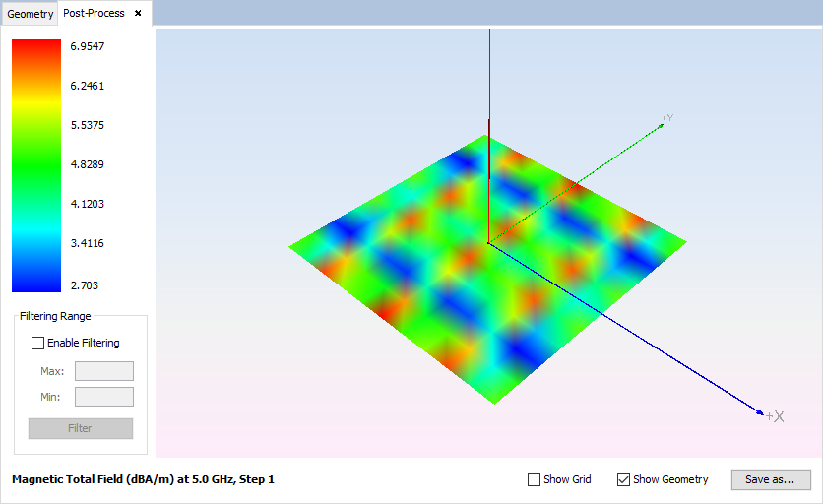823x504 pixels.
Task: Switch to the Geometry tab
Action: 30,14
